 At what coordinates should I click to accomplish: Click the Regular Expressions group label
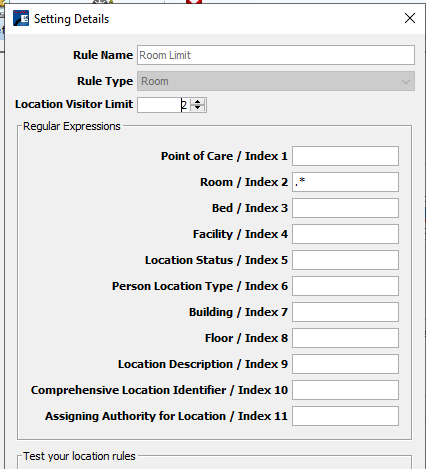pyautogui.click(x=72, y=126)
